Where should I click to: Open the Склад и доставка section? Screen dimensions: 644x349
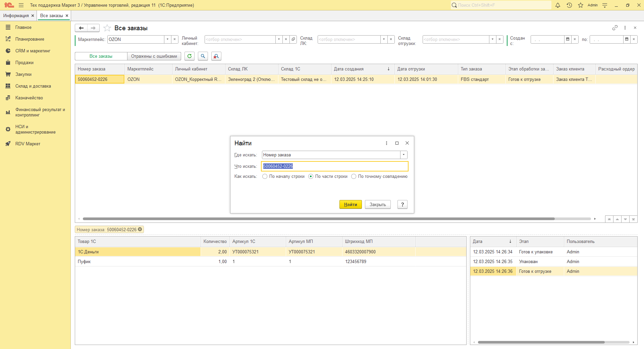(33, 86)
